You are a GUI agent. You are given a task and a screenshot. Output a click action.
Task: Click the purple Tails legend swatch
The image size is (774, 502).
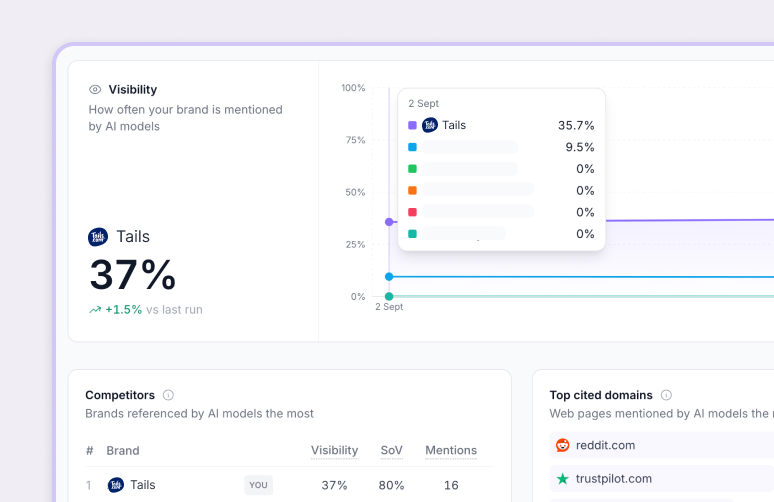(x=413, y=125)
